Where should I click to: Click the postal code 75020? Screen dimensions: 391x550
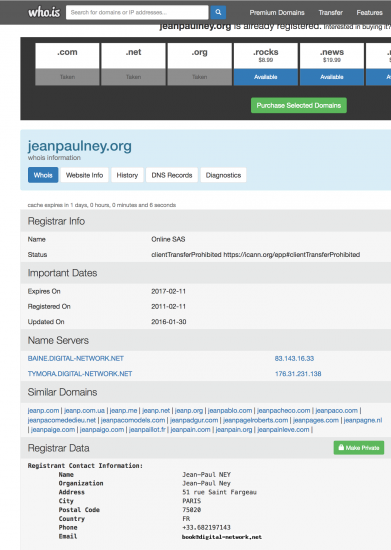191,510
